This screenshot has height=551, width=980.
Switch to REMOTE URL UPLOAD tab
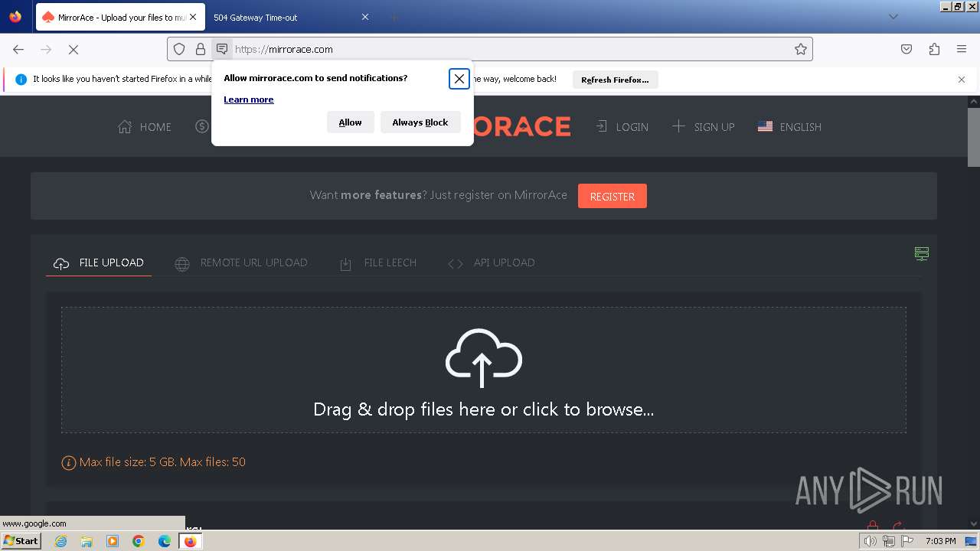[241, 262]
